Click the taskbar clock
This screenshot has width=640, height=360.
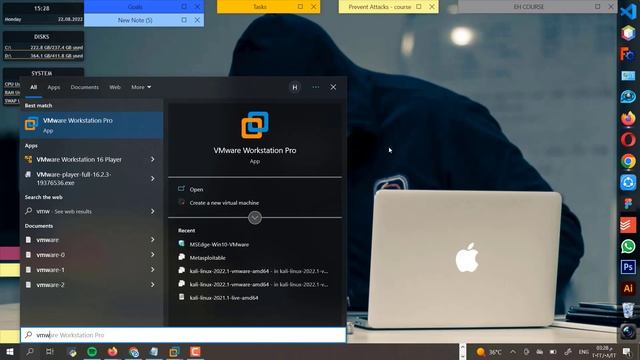coord(603,352)
